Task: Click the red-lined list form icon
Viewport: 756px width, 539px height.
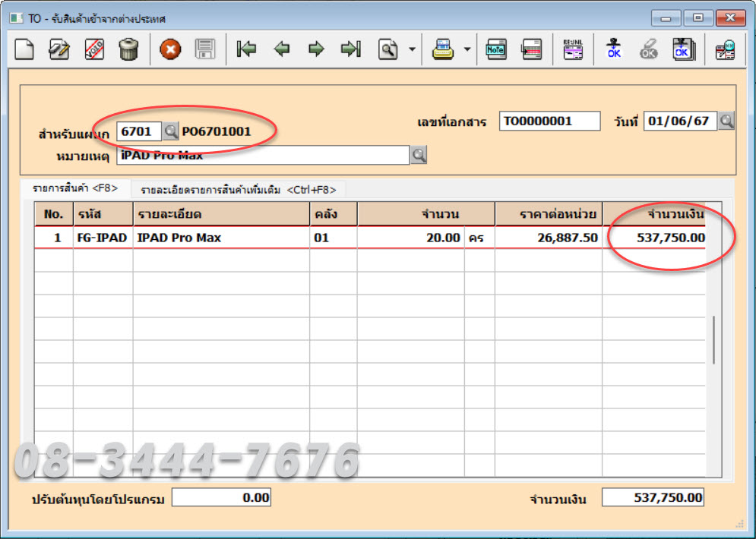Action: point(532,49)
